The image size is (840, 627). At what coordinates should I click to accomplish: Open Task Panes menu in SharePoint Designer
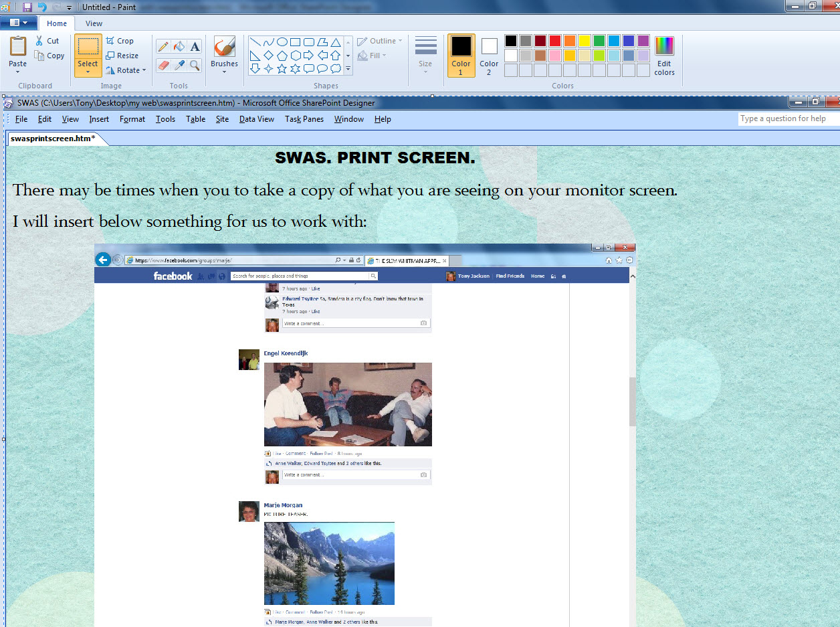point(304,119)
